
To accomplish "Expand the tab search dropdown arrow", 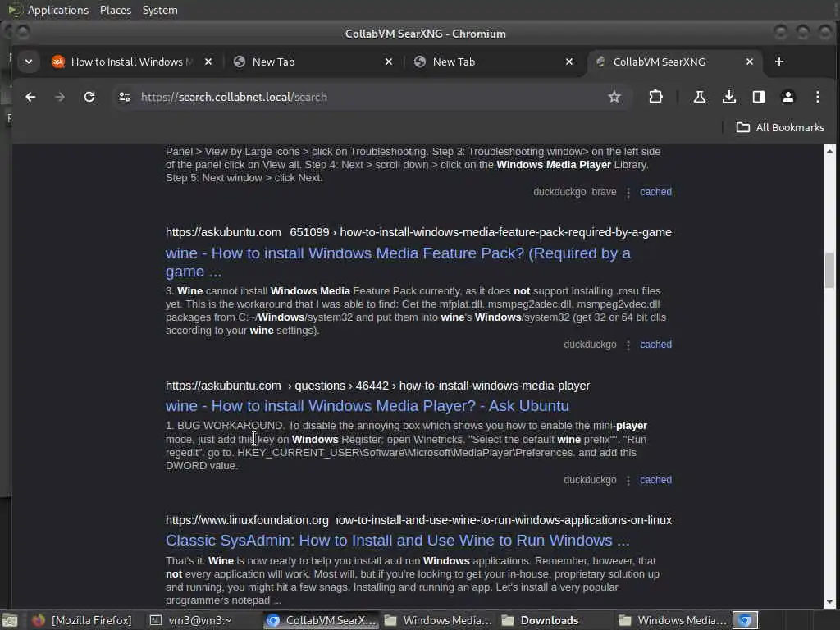I will tap(29, 62).
